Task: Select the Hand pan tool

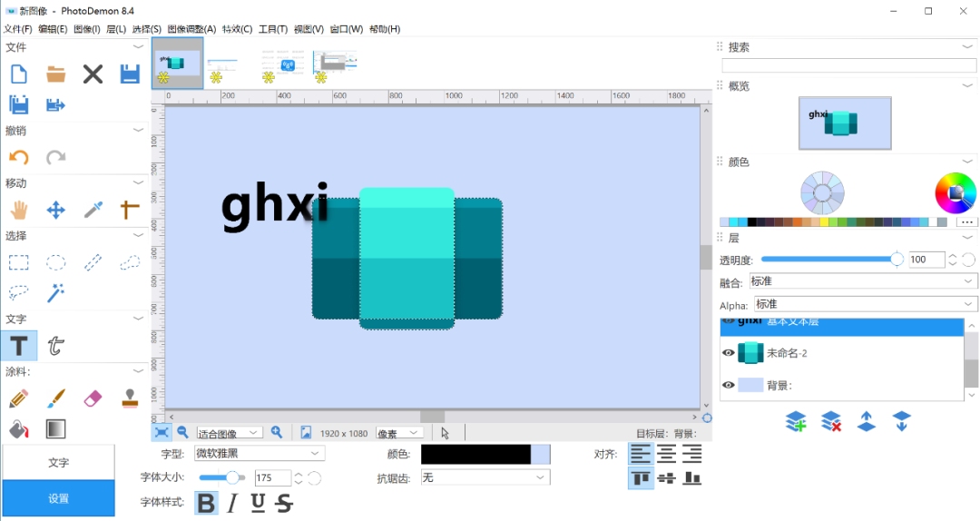Action: click(19, 210)
